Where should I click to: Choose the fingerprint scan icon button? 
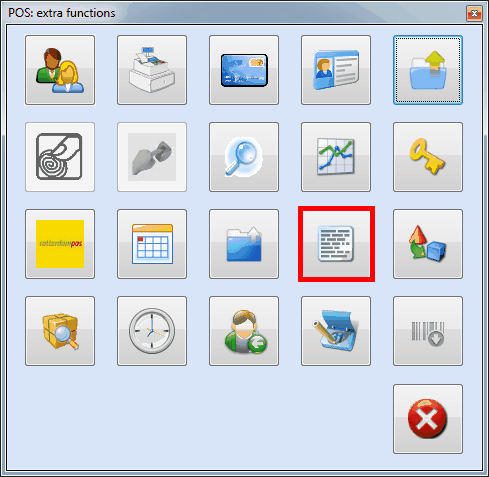[x=60, y=157]
